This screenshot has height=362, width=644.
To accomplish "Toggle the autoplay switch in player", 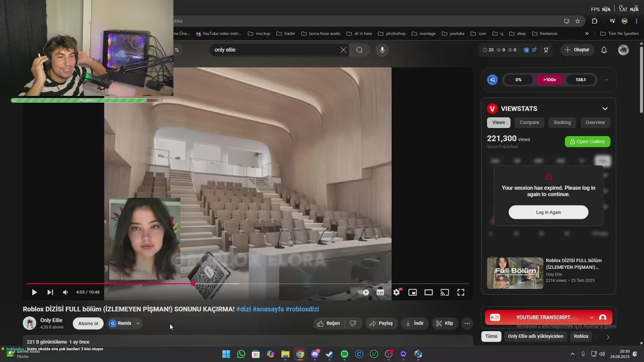I will pyautogui.click(x=364, y=292).
